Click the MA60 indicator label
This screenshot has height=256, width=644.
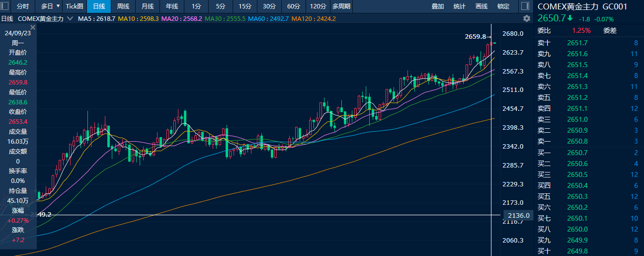pyautogui.click(x=267, y=18)
